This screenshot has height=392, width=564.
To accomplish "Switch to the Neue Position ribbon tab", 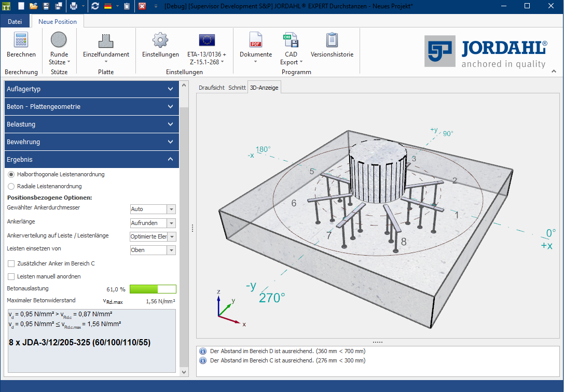I will coord(58,22).
